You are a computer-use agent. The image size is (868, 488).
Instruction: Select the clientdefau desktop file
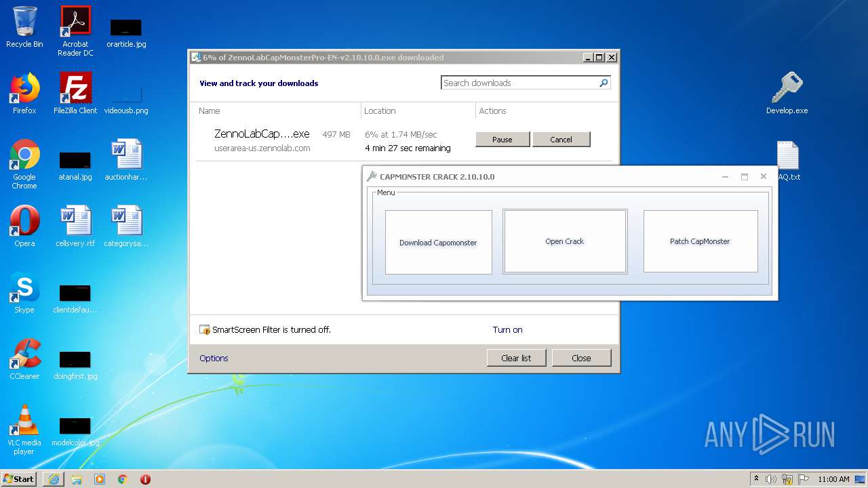[75, 298]
